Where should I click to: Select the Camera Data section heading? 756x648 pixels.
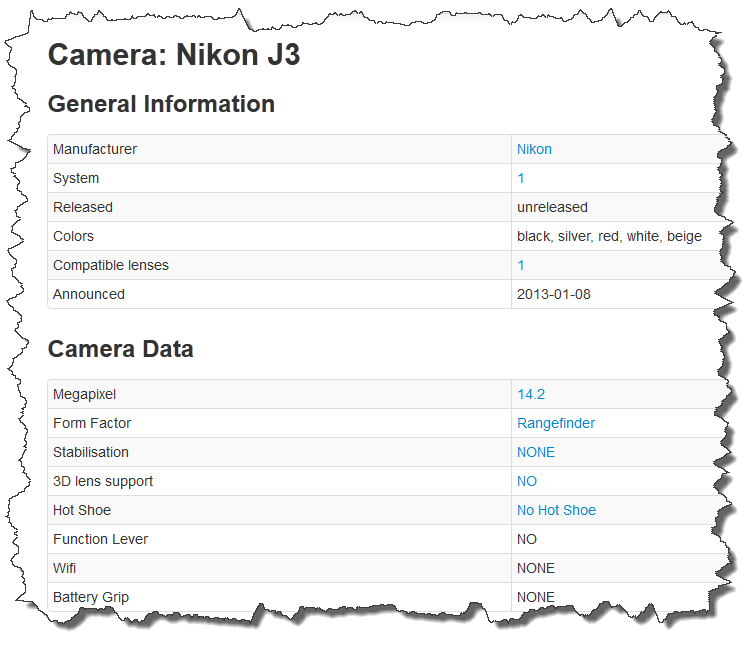(121, 349)
